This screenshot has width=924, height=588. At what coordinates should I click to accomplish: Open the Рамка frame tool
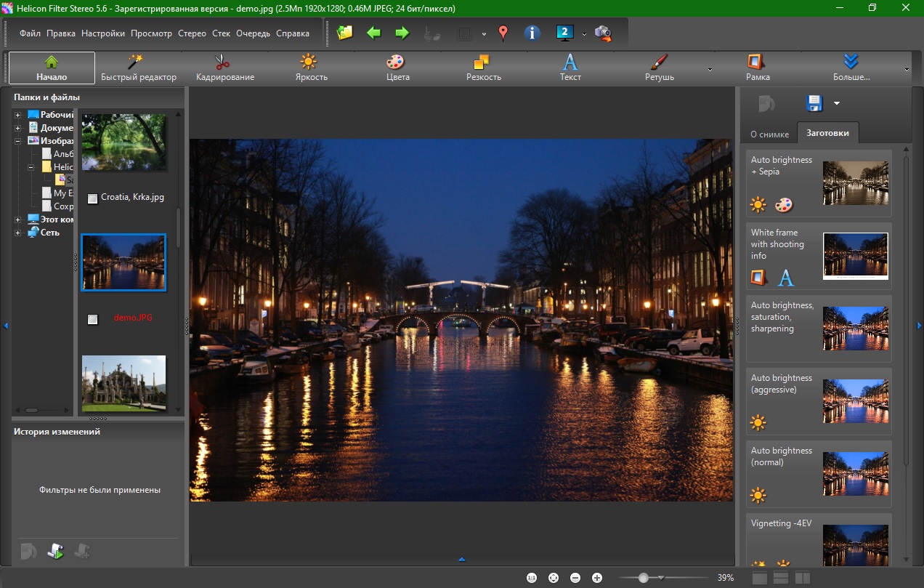coord(758,68)
